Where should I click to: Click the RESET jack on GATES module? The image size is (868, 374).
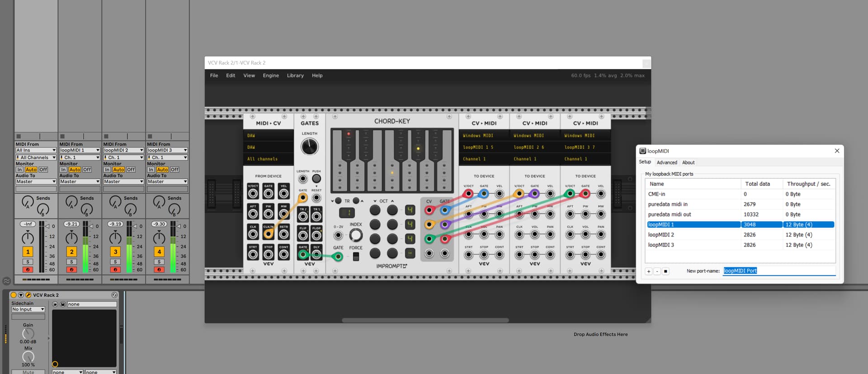click(x=316, y=198)
